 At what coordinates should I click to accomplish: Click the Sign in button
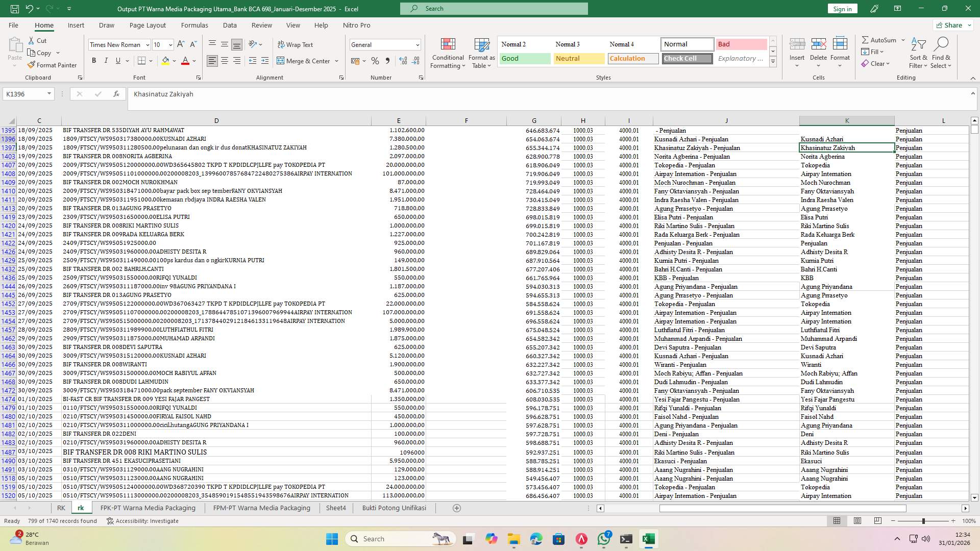pyautogui.click(x=842, y=8)
